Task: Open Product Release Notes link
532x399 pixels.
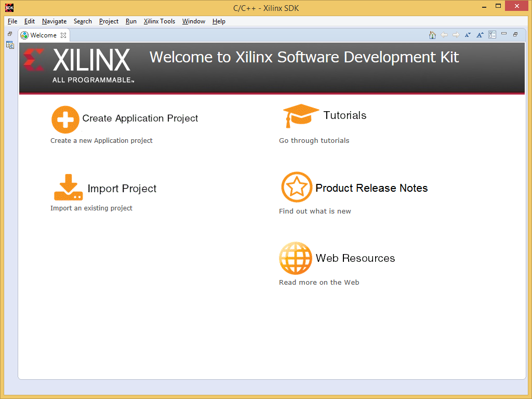Action: [371, 188]
